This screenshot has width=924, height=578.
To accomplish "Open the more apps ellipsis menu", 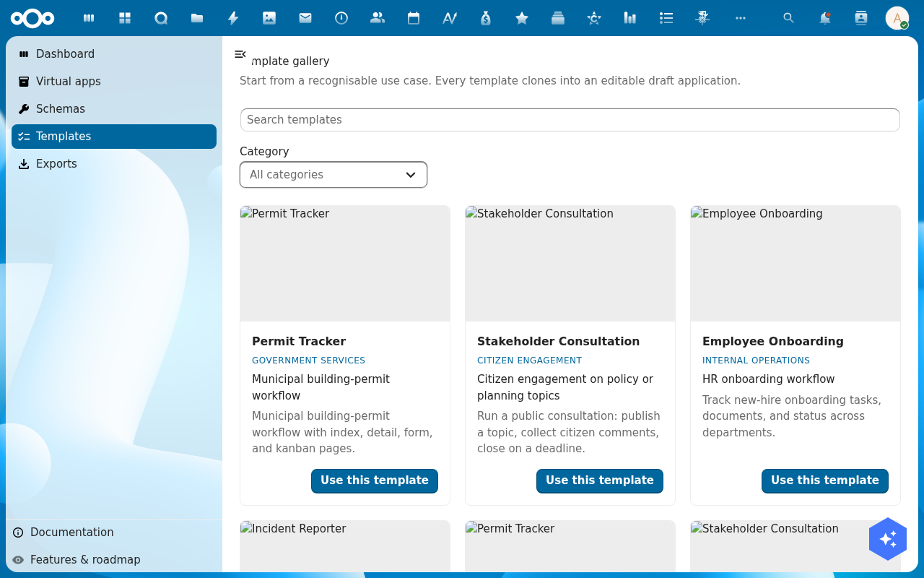I will (741, 18).
